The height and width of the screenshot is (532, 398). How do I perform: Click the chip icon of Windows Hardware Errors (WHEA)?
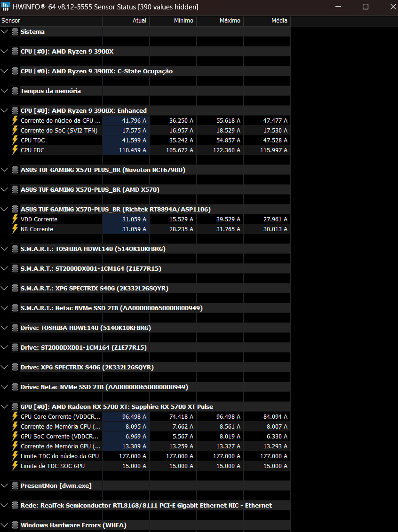point(15,525)
